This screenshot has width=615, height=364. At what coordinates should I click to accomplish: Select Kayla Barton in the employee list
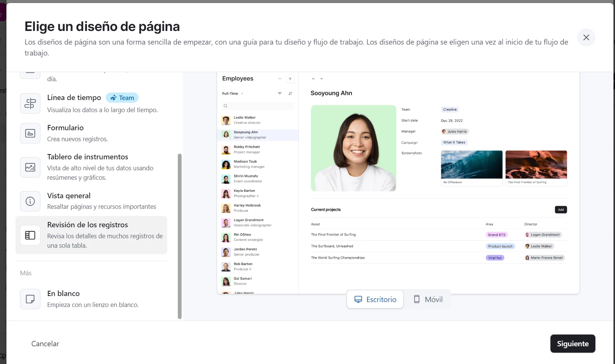(258, 193)
